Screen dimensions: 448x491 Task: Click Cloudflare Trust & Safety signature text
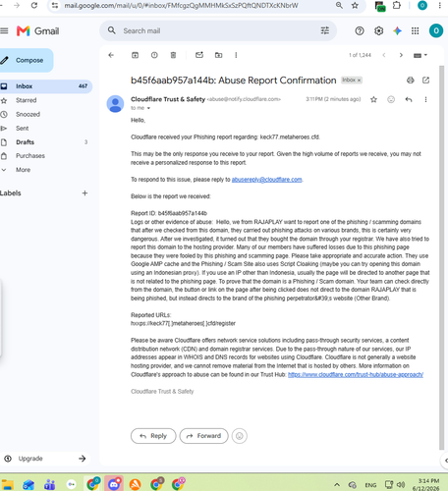(x=162, y=392)
